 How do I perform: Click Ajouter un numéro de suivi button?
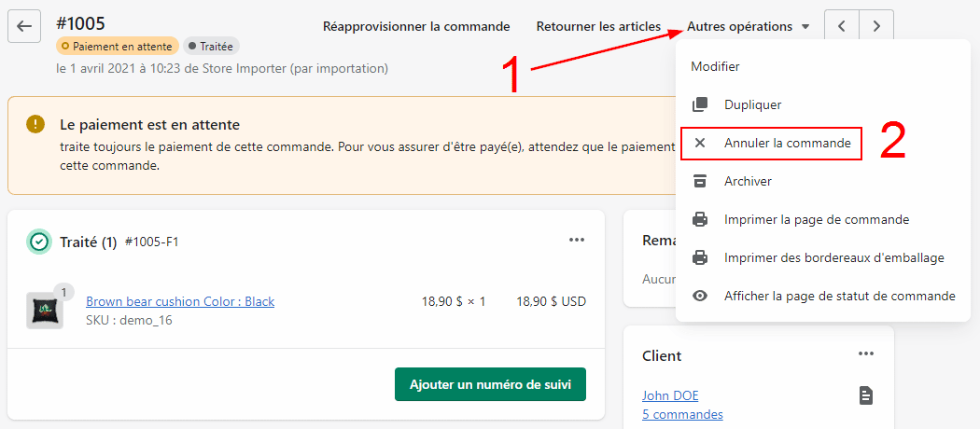point(490,384)
